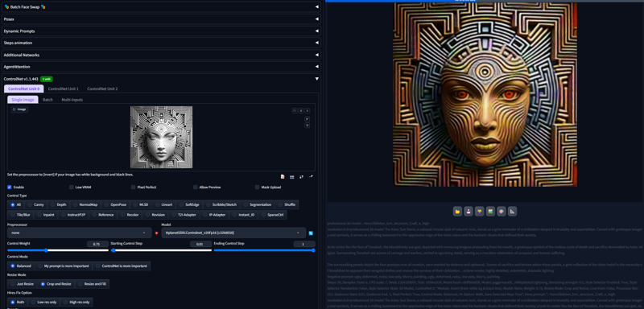Choose the Tile/Blur control type

tap(21, 215)
